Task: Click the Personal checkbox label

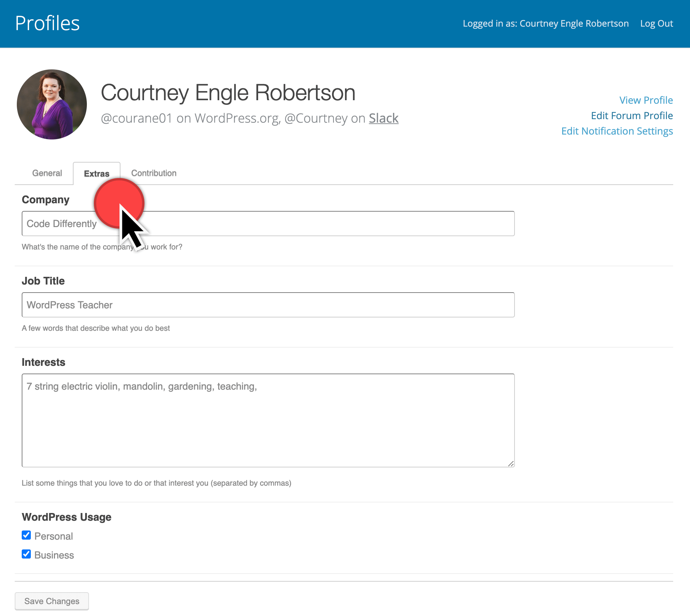Action: (x=54, y=536)
